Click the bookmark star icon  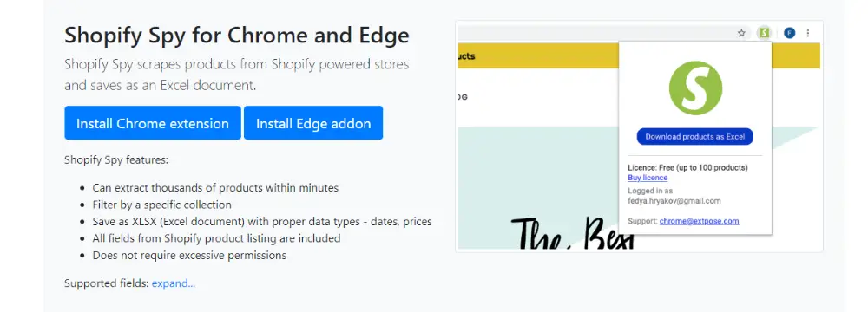741,33
